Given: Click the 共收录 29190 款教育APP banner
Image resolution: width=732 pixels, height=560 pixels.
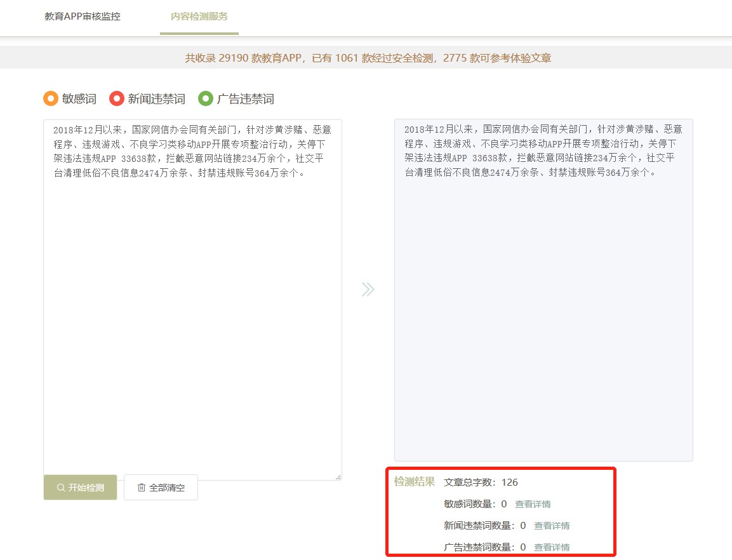Looking at the screenshot, I should coord(368,58).
